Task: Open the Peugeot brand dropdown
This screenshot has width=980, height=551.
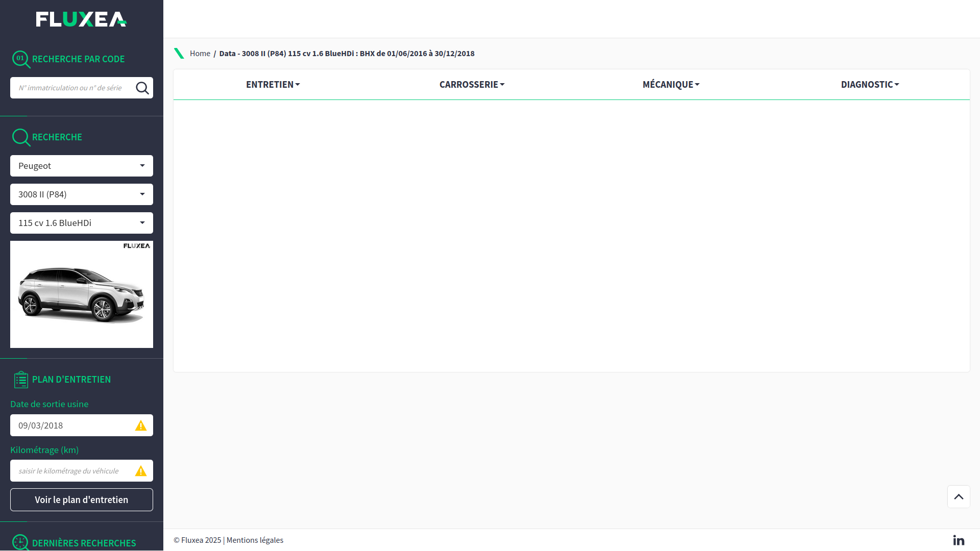Action: [82, 166]
